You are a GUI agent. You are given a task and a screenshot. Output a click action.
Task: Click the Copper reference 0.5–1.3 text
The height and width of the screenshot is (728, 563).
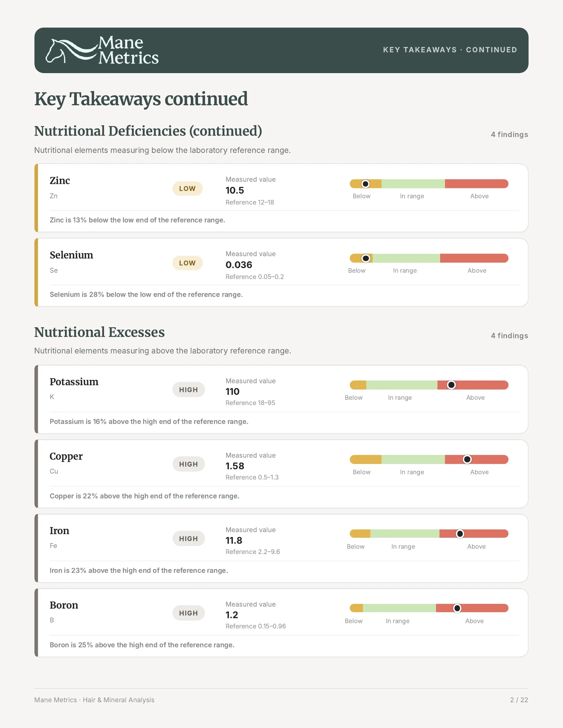[x=252, y=477]
